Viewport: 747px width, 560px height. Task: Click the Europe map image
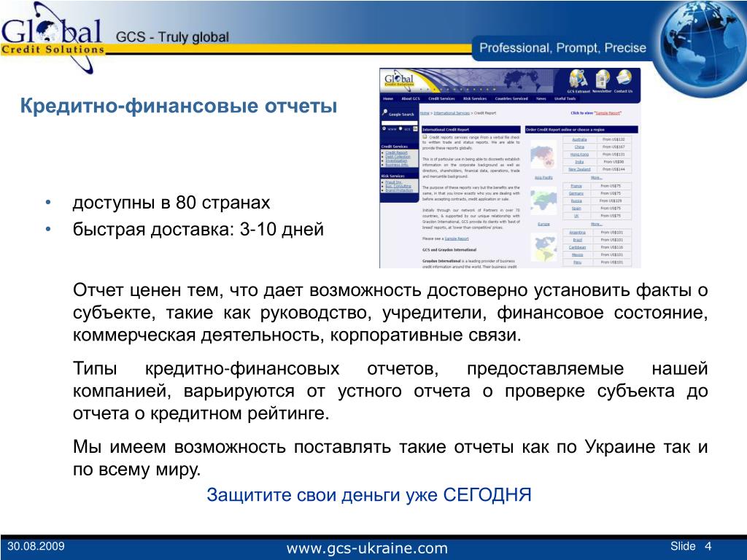(x=543, y=202)
